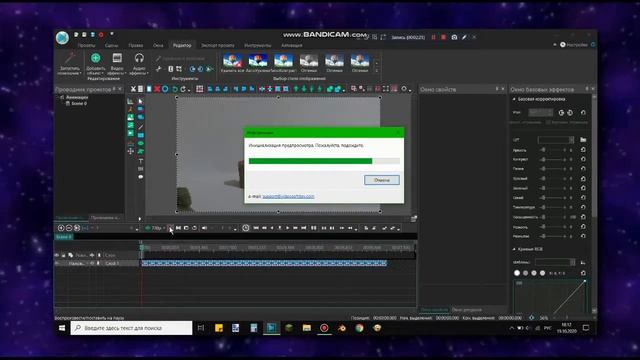Click the Bandicam pause recording icon
640x360 pixels.
click(433, 37)
